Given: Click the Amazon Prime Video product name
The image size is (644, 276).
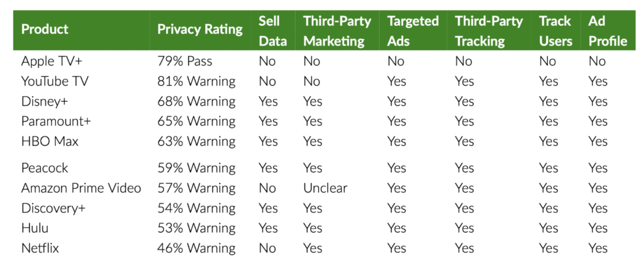Looking at the screenshot, I should (x=81, y=188).
